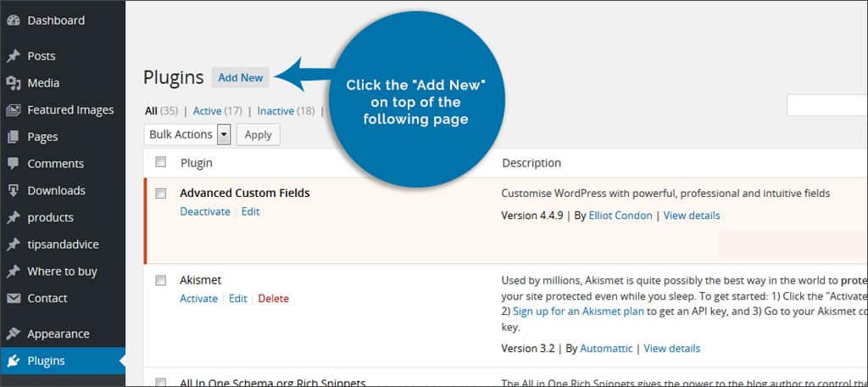The image size is (868, 387).
Task: Click the Downloads arrow icon
Action: [x=14, y=191]
